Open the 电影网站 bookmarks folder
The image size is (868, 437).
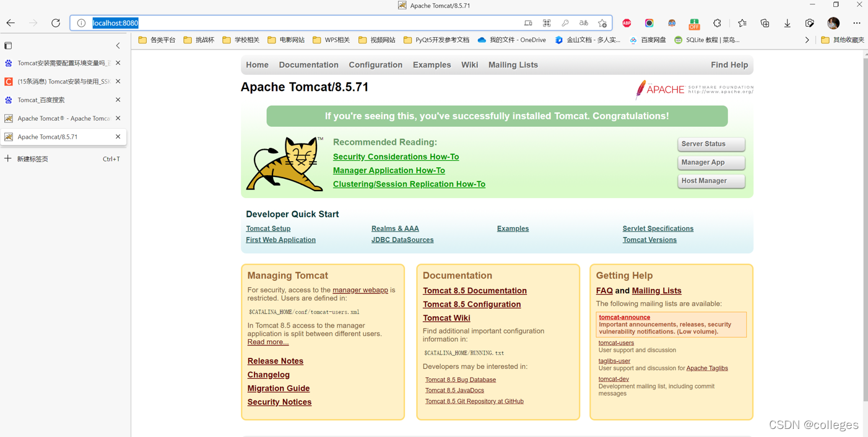[x=286, y=40]
